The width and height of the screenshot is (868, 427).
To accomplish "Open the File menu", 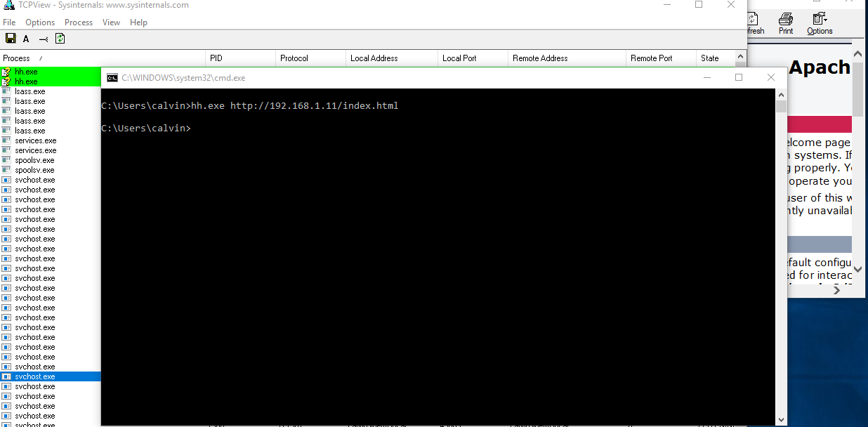I will point(9,22).
